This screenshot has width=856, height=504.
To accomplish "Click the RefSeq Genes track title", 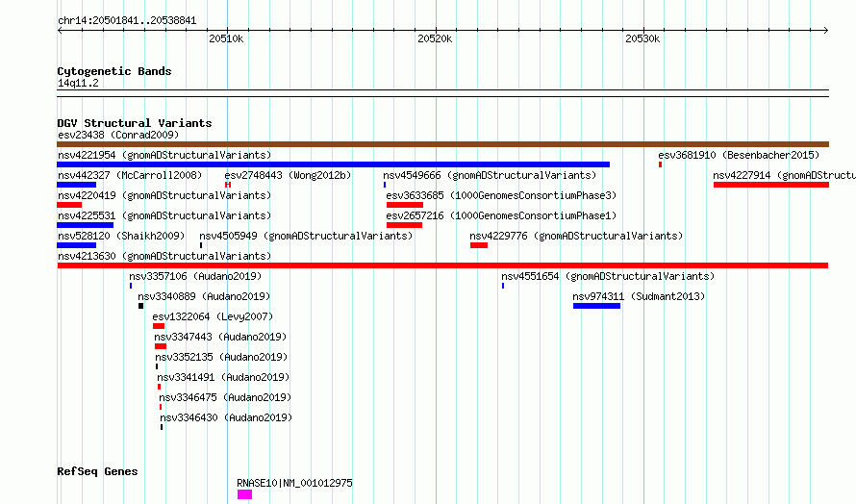I will pyautogui.click(x=97, y=471).
